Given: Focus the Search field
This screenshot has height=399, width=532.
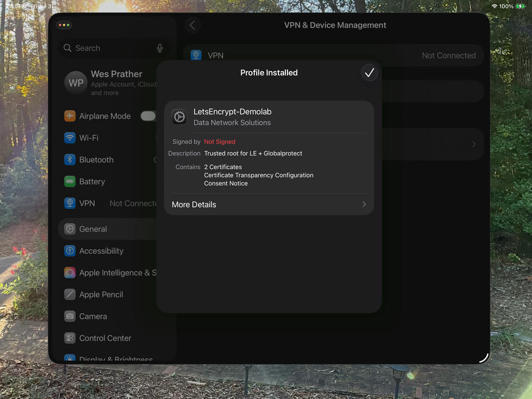Looking at the screenshot, I should pyautogui.click(x=114, y=48).
